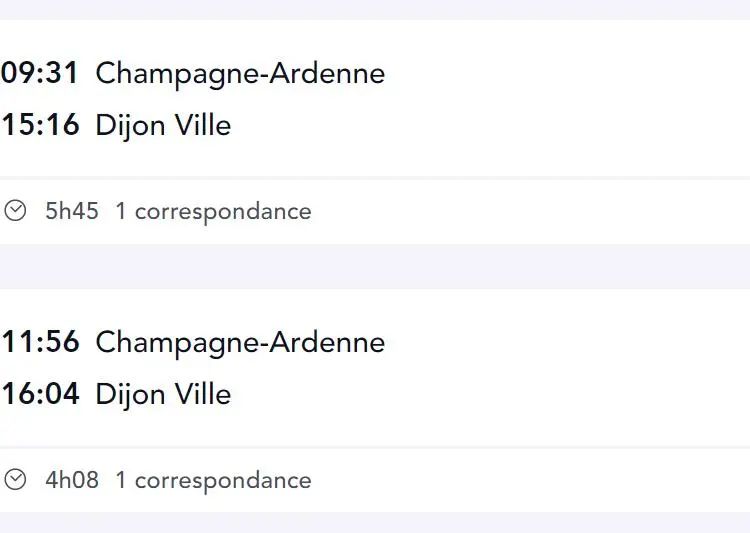Select the 11:56 departure time
Viewport: 750px width, 533px height.
[x=40, y=342]
